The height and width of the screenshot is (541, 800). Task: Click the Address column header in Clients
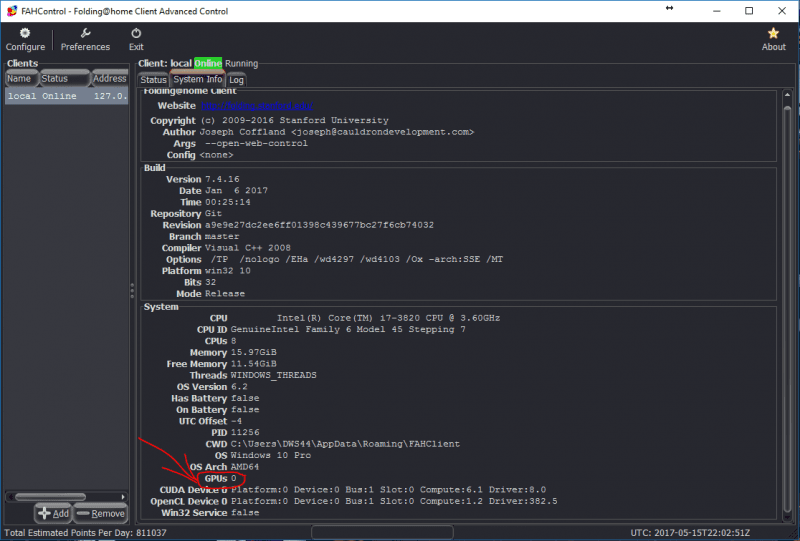click(109, 79)
